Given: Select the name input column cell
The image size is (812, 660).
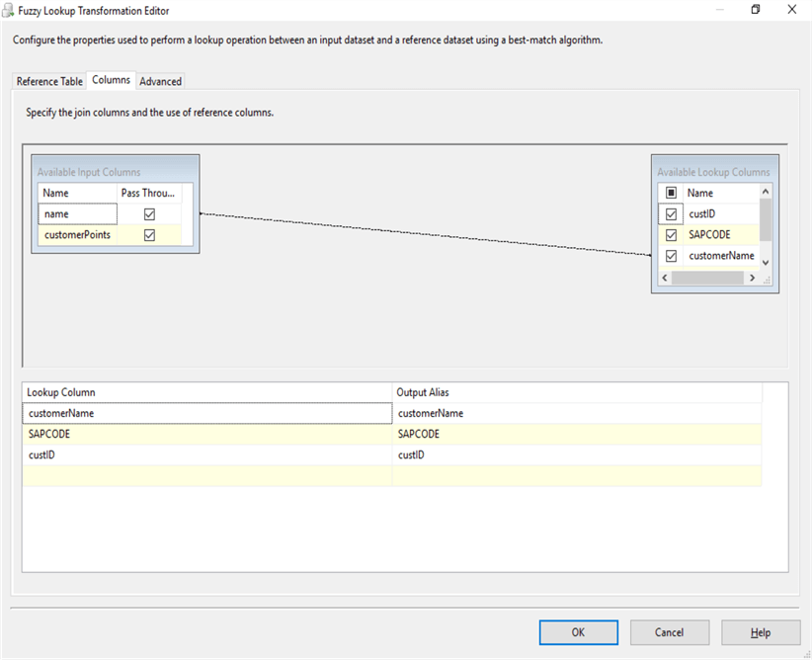Looking at the screenshot, I should tap(77, 213).
